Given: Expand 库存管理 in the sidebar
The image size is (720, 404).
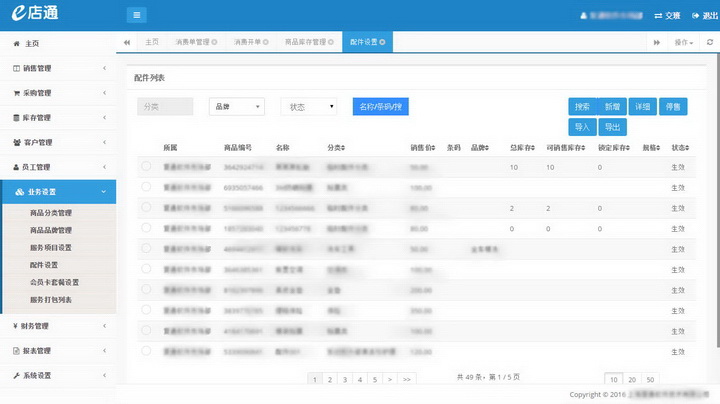Looking at the screenshot, I should tap(58, 118).
